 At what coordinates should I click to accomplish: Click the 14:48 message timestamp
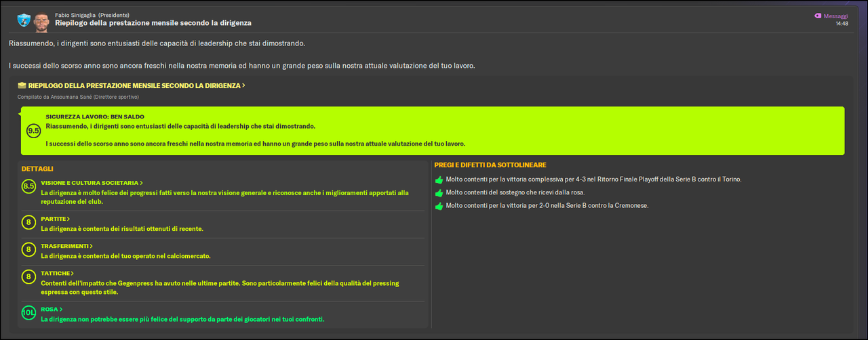(842, 24)
